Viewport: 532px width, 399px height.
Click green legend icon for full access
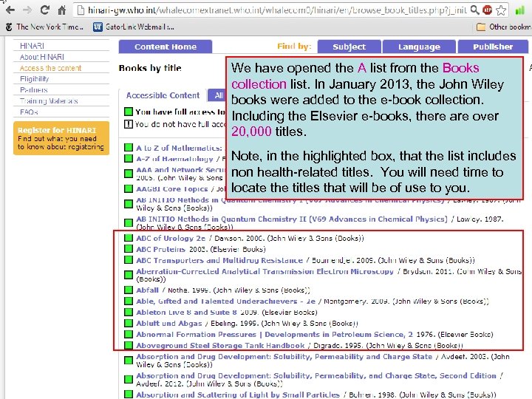click(x=129, y=112)
